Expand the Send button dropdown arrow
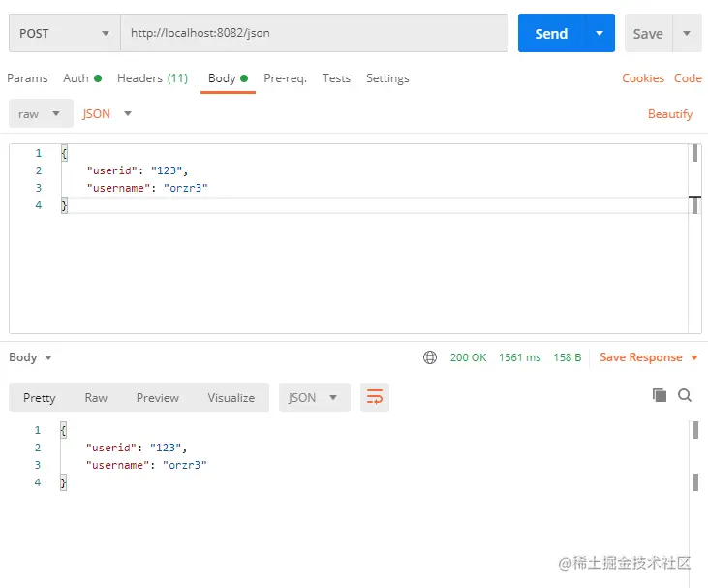The image size is (708, 588). (x=600, y=33)
